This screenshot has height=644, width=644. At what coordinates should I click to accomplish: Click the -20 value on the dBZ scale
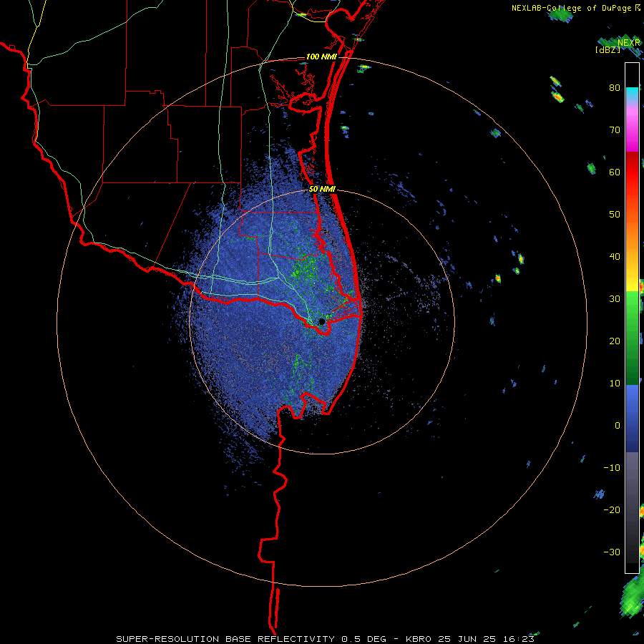click(x=612, y=510)
